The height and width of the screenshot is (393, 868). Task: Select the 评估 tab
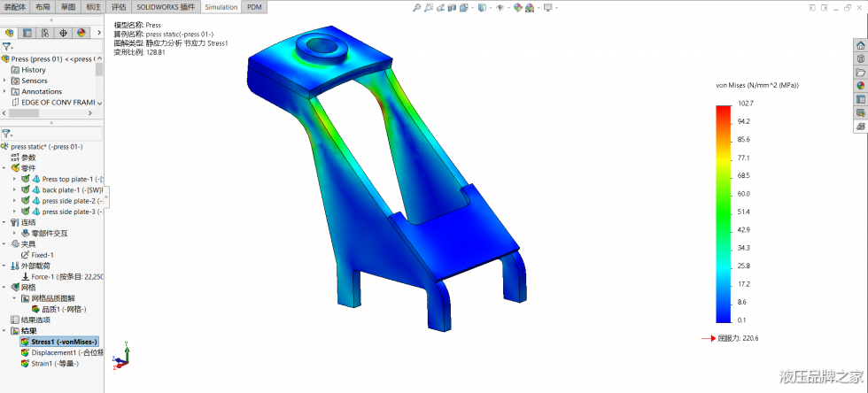tap(118, 6)
